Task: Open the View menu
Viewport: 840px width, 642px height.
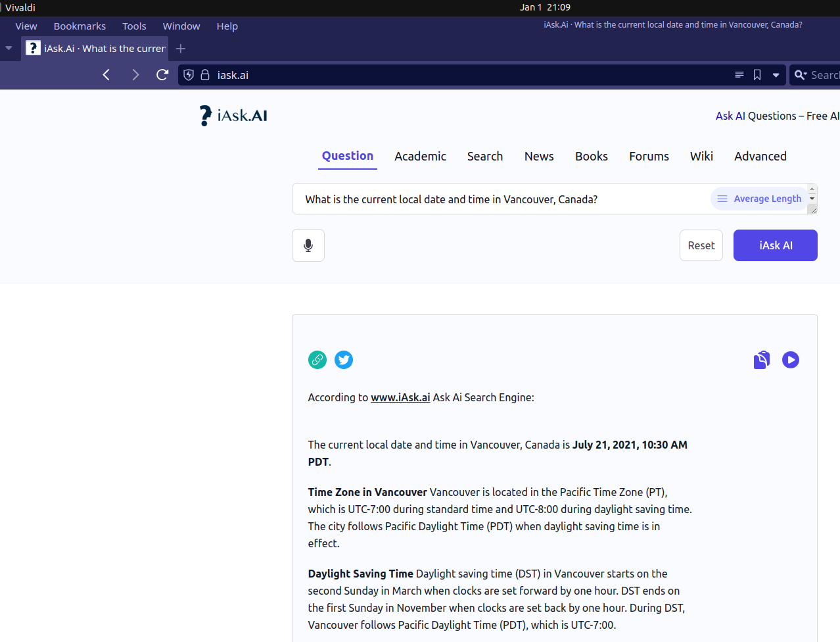Action: tap(26, 26)
